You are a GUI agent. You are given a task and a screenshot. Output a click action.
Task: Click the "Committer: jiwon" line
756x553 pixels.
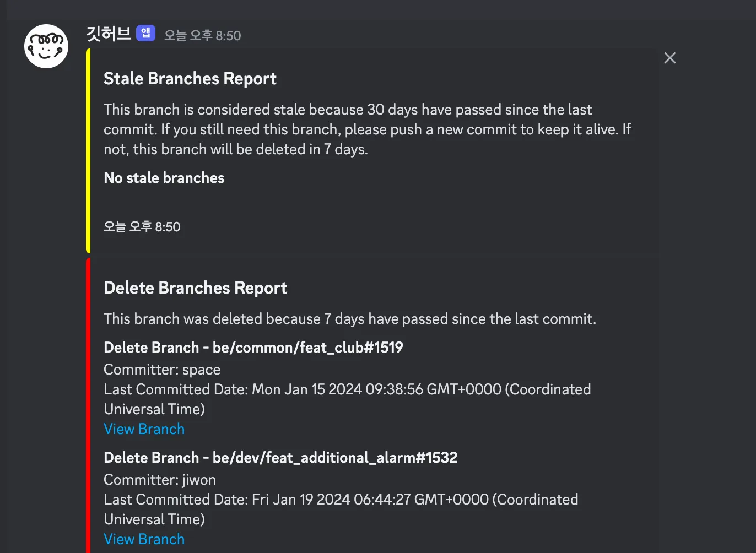[160, 480]
